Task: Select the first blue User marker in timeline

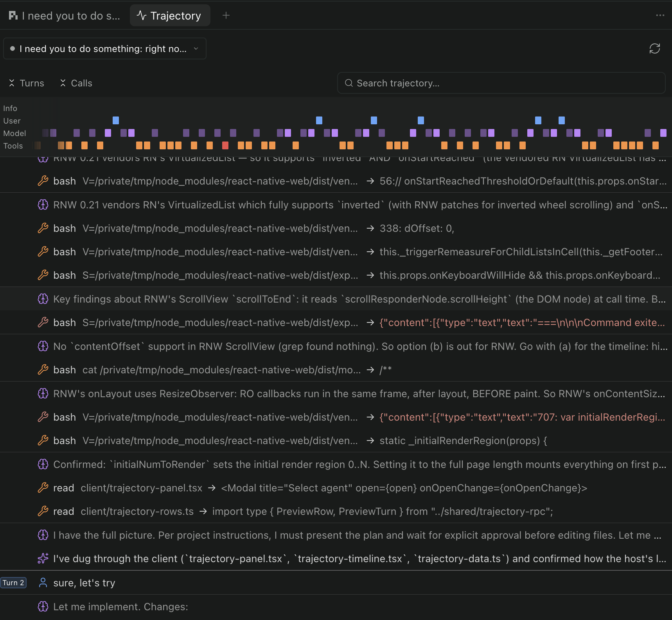Action: 116,120
